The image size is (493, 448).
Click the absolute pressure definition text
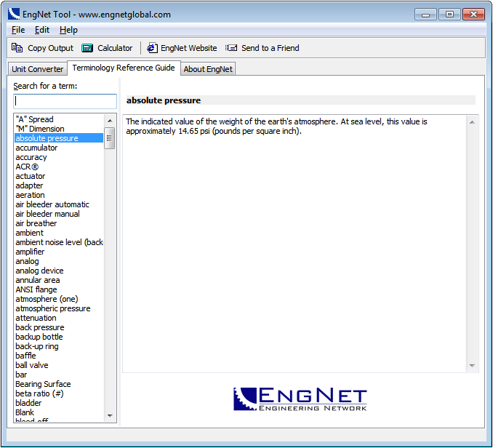276,126
